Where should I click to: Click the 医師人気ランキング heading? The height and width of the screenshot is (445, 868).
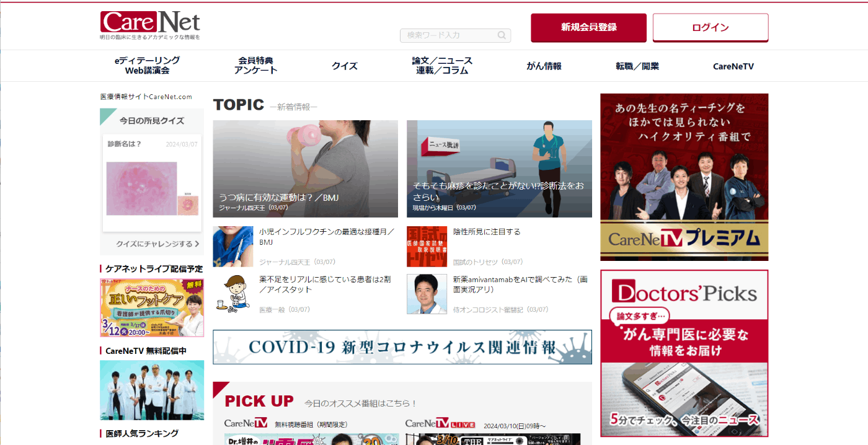tap(142, 433)
